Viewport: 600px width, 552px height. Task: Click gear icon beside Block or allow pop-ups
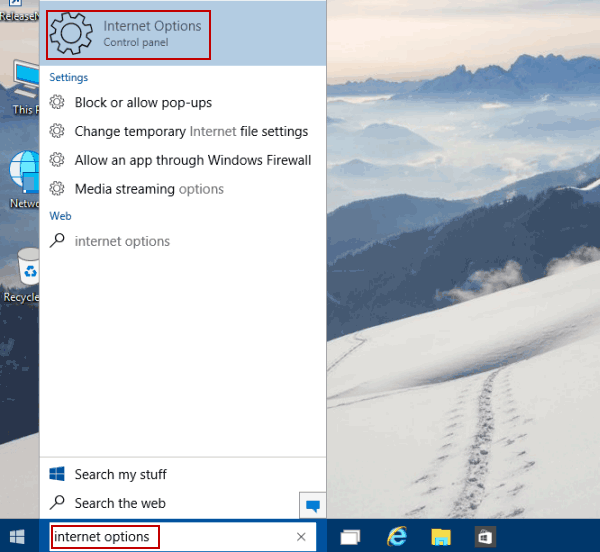(57, 102)
